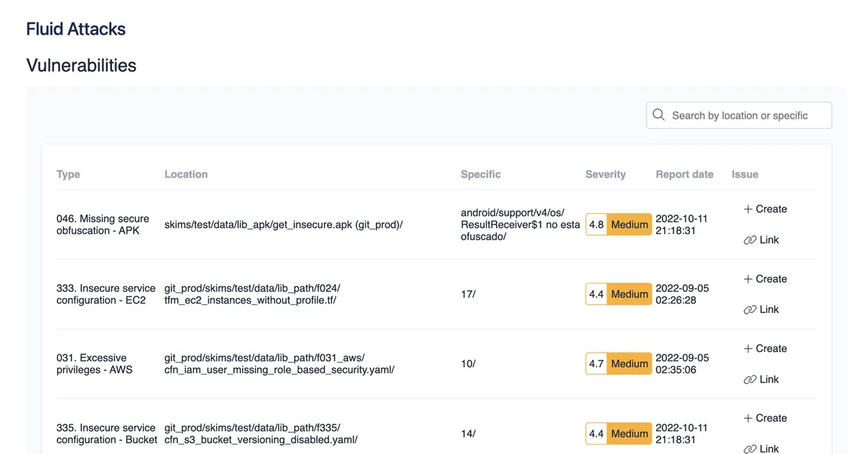Click cfn_s3_bucket_versioning_disabled.yaml location
This screenshot has height=454, width=868.
[261, 434]
